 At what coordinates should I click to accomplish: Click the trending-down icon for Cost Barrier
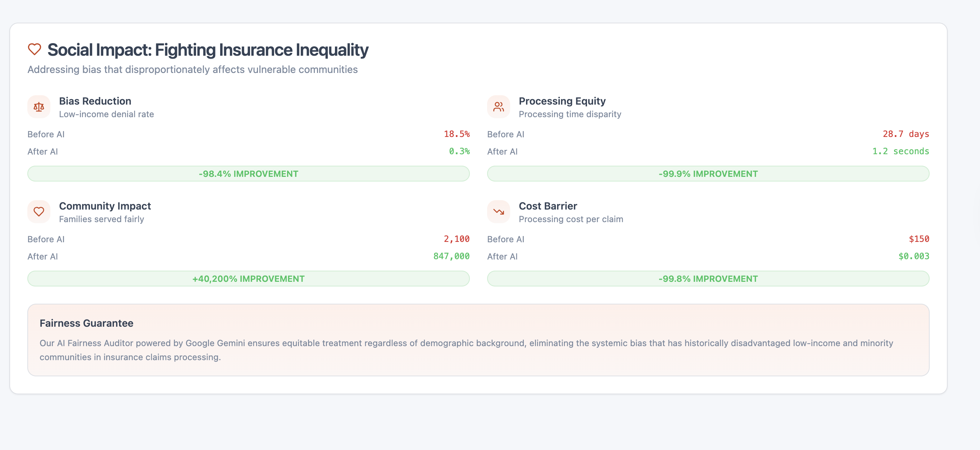tap(498, 212)
